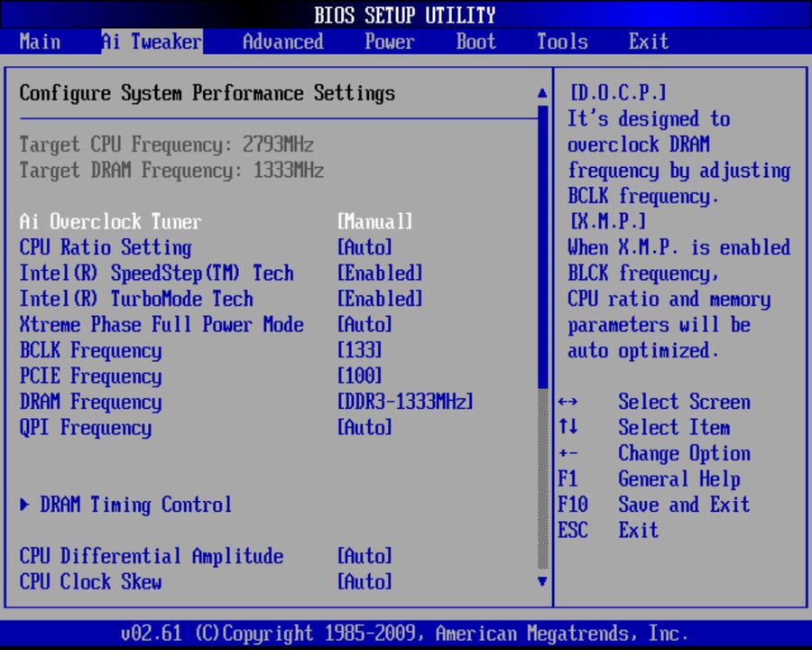812x650 pixels.
Task: Open DRAM Frequency DDR3-1333MHz option
Action: coord(405,402)
